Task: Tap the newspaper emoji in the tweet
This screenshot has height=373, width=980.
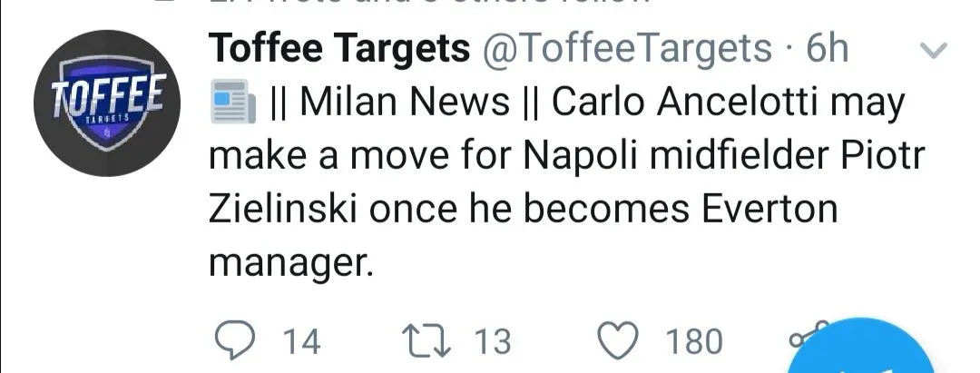Action: 230,103
